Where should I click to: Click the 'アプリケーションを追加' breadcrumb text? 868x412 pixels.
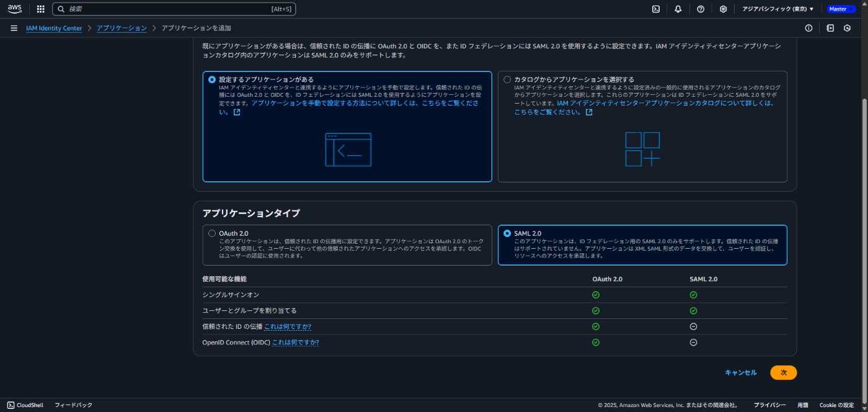coord(197,28)
